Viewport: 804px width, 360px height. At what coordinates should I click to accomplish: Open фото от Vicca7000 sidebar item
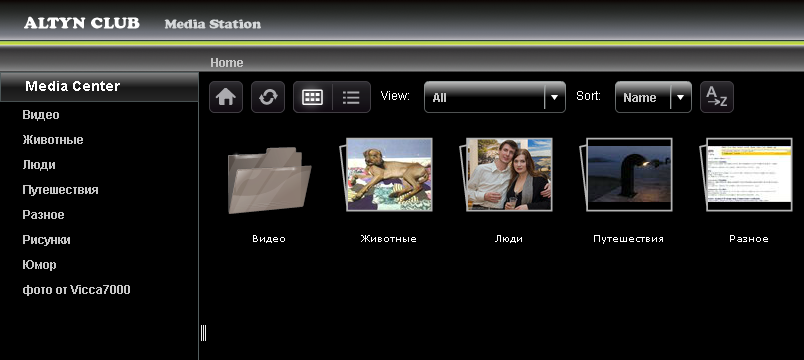[76, 290]
